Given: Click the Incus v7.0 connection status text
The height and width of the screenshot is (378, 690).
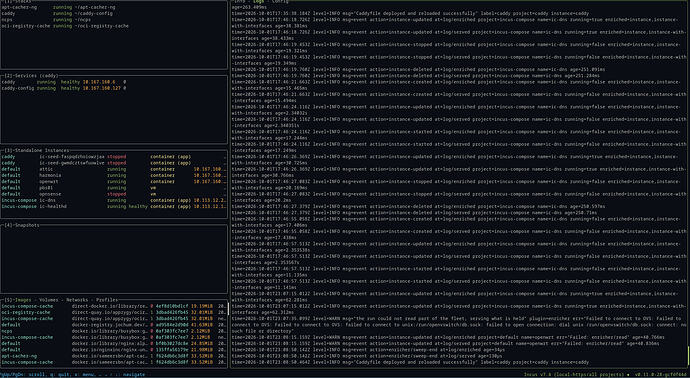Looking at the screenshot, I should click(x=575, y=374).
